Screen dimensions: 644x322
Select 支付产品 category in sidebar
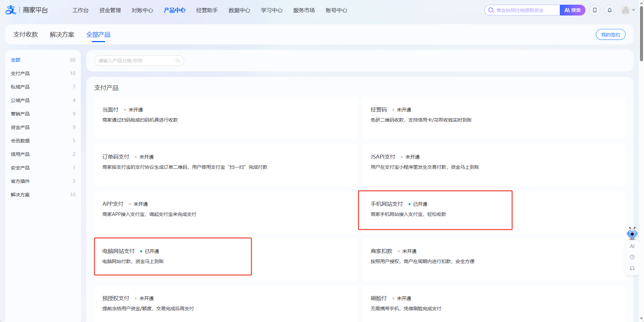coord(43,73)
